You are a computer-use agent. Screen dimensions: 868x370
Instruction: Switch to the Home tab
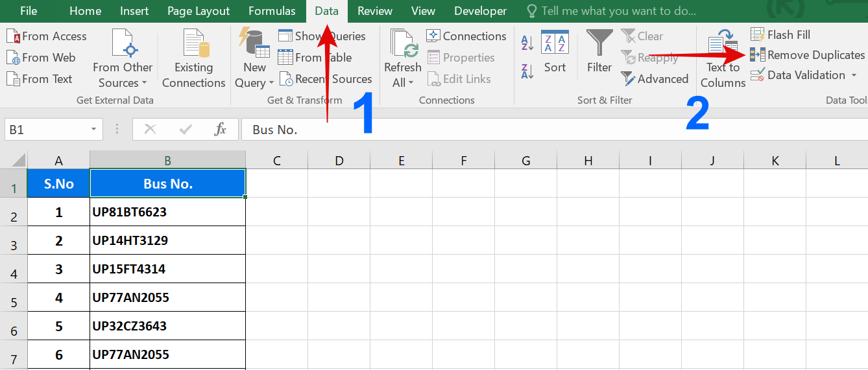pos(85,11)
